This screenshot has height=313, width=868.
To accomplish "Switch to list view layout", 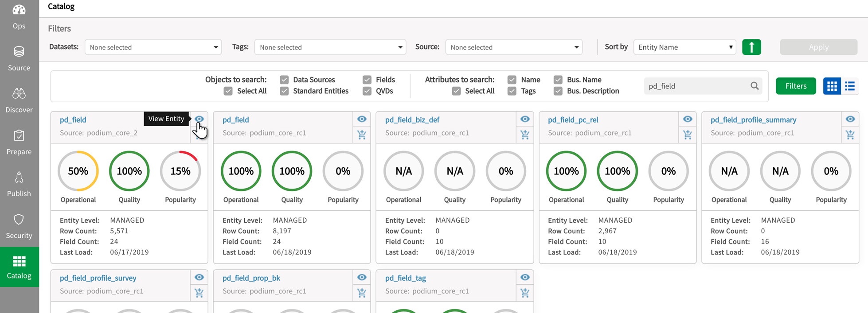I will point(850,86).
